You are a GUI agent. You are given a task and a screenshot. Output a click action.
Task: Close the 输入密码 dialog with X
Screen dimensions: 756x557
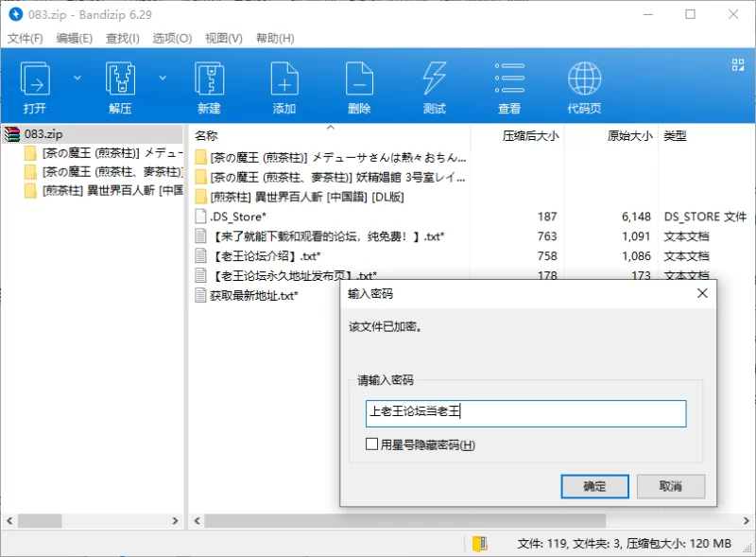point(702,293)
